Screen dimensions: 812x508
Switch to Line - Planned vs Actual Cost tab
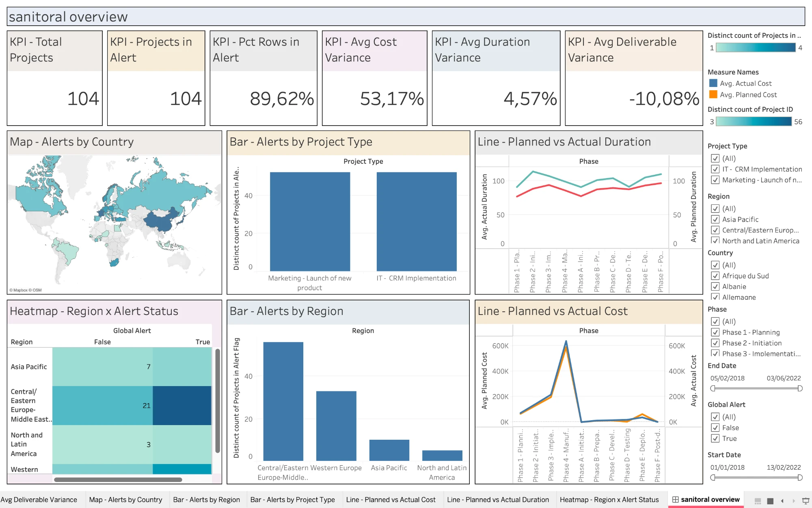click(x=391, y=499)
